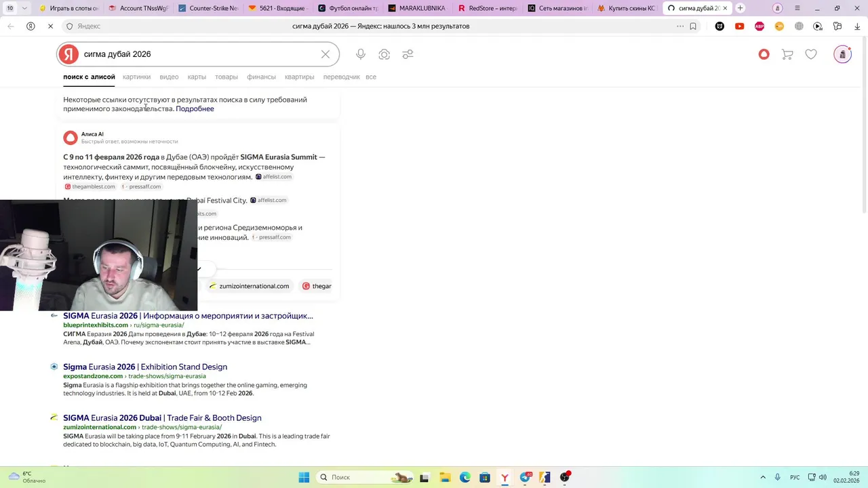
Task: Open the shopping cart icon
Action: (x=787, y=54)
